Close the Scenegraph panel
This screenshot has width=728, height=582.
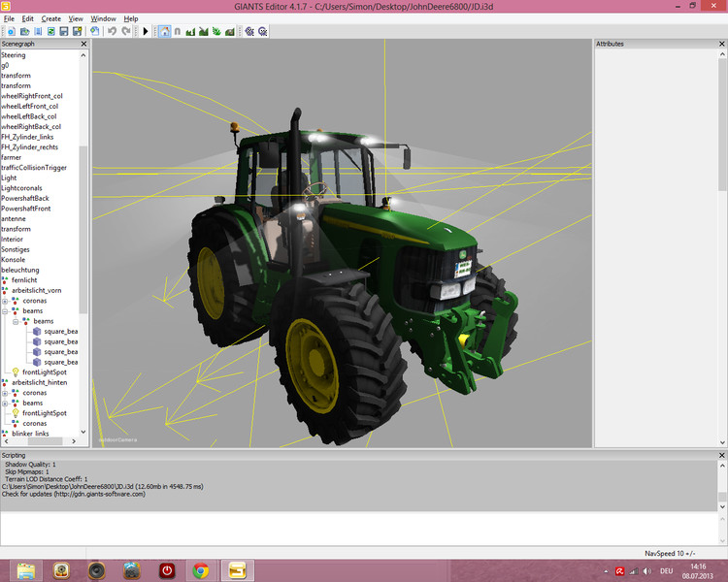pos(83,44)
